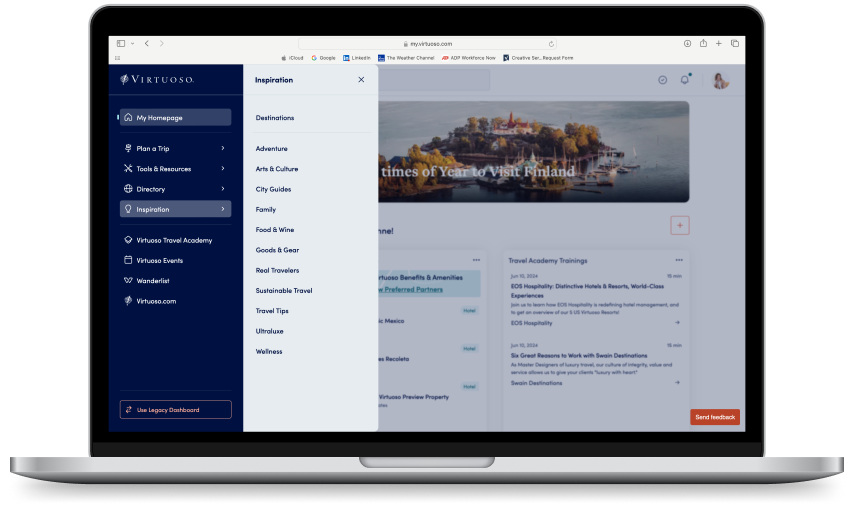Screen dimensions: 854x505
Task: Click the Wanderlist logo icon
Action: [128, 281]
